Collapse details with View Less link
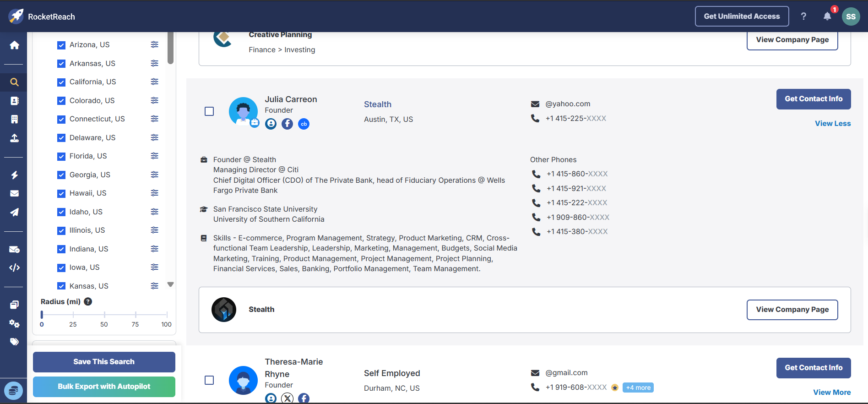The image size is (868, 404). pyautogui.click(x=833, y=124)
